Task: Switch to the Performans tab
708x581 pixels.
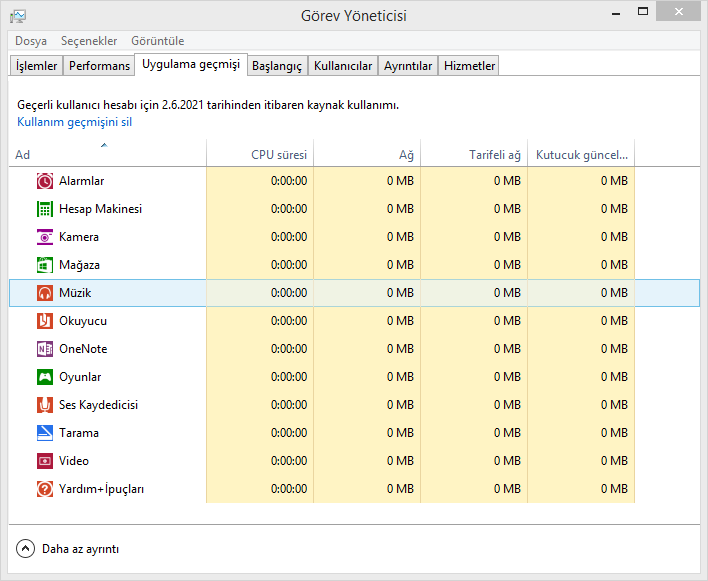Action: coord(99,66)
